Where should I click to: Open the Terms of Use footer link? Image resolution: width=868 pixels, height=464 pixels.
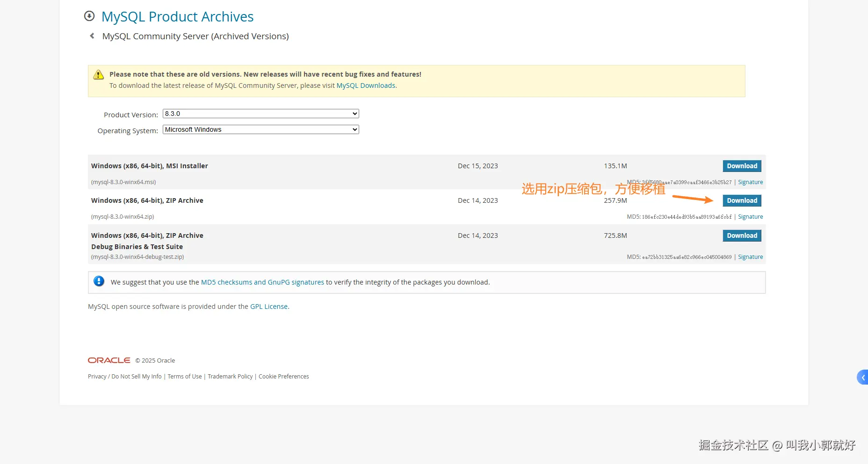tap(185, 377)
